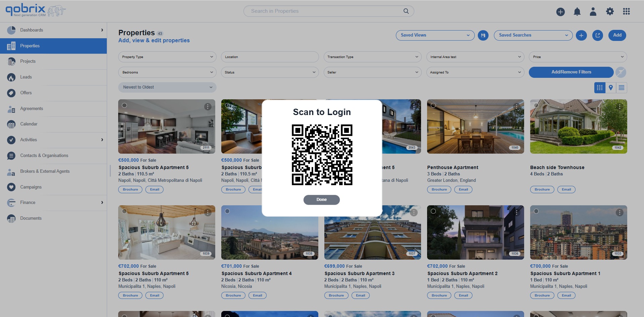
Task: Switch to grid view
Action: click(600, 88)
